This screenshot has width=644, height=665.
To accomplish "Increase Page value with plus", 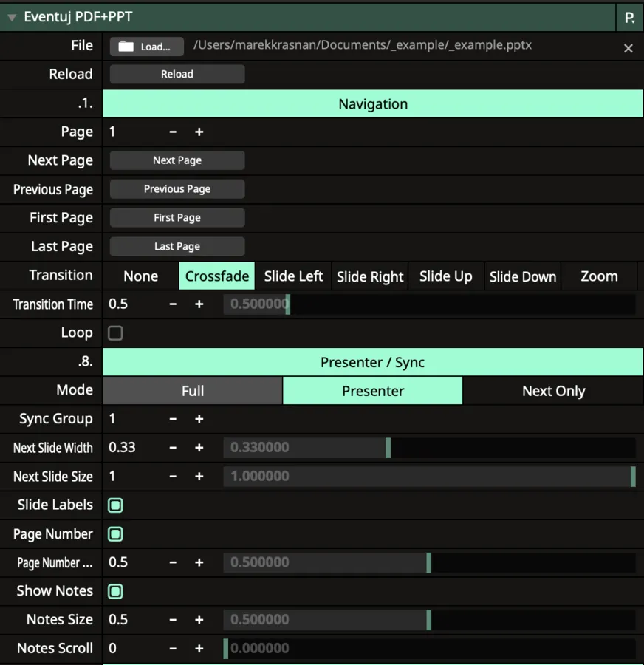I will tap(199, 132).
